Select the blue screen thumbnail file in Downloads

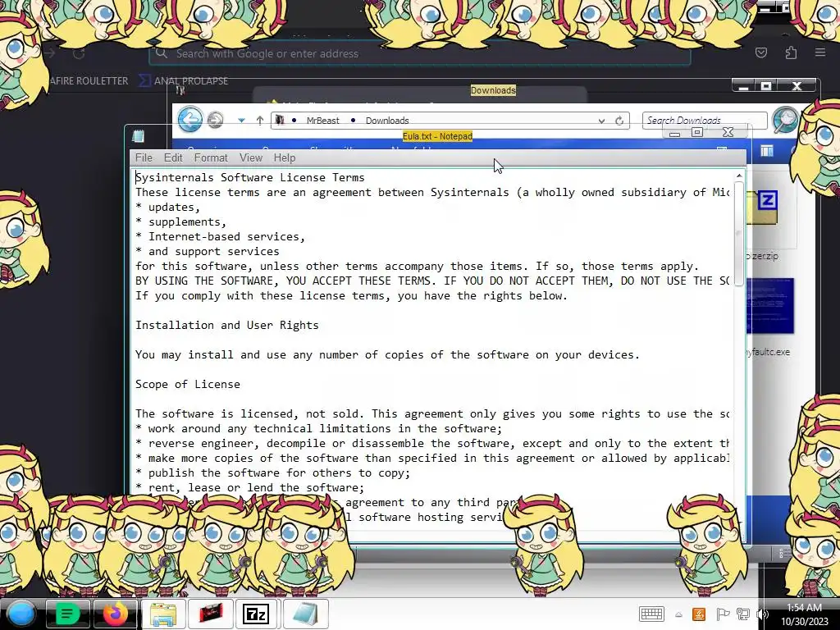(x=769, y=306)
